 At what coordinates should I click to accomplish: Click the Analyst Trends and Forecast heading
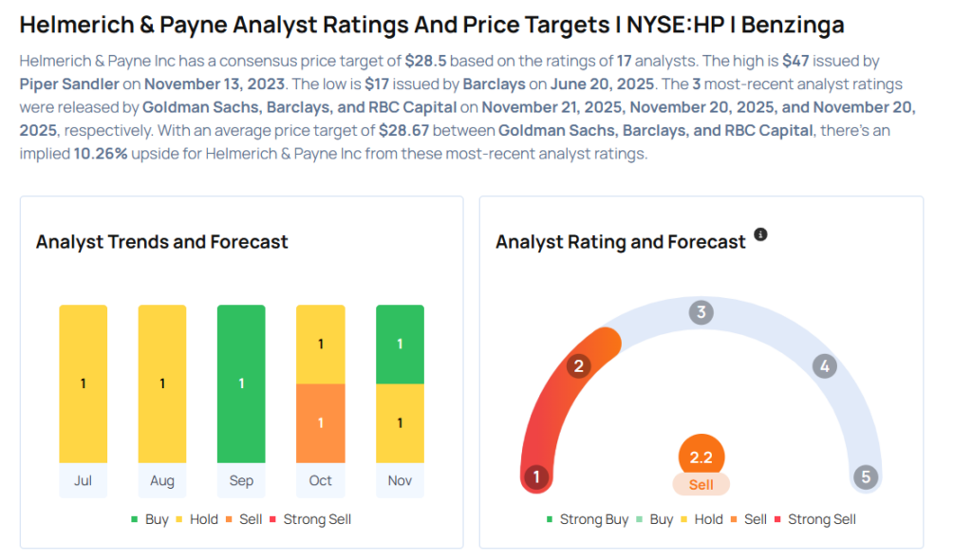click(x=161, y=242)
